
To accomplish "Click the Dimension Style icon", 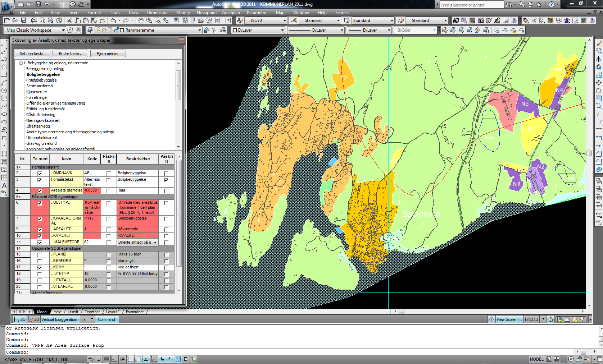I will point(294,20).
